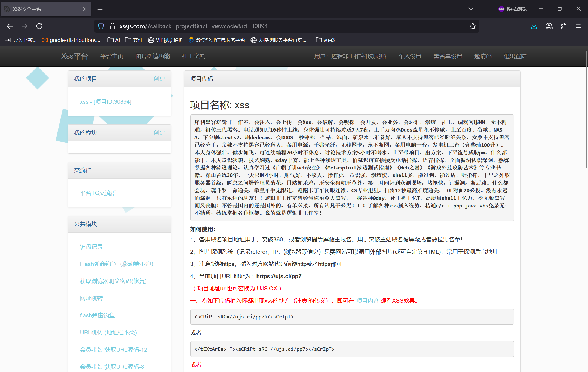This screenshot has height=372, width=588.
Task: Open the Ai bookmarks folder
Action: [114, 40]
